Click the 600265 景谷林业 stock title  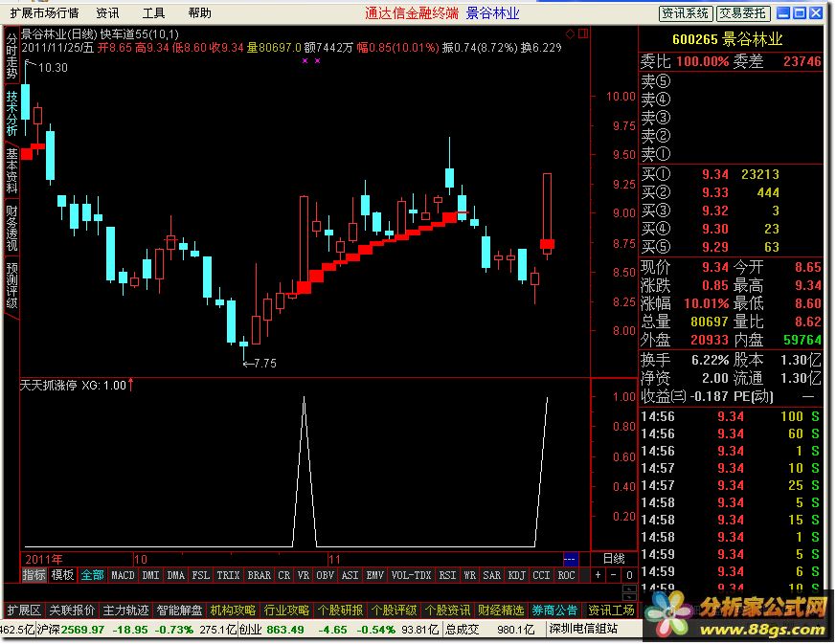(727, 39)
